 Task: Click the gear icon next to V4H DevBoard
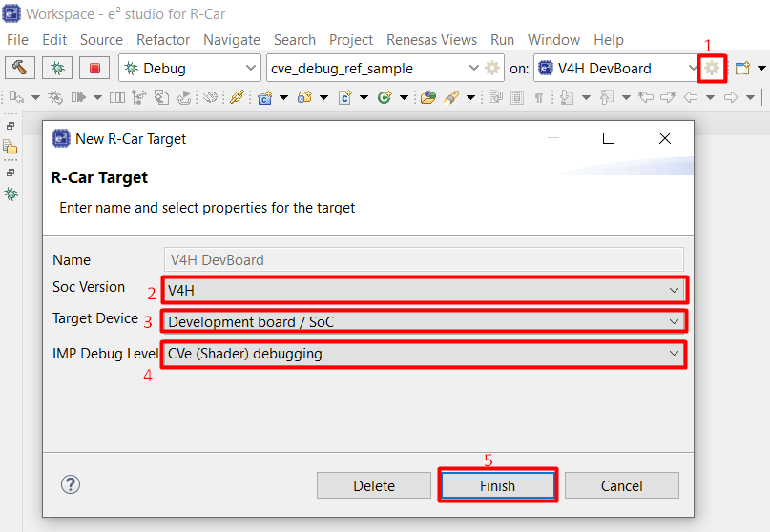click(712, 68)
